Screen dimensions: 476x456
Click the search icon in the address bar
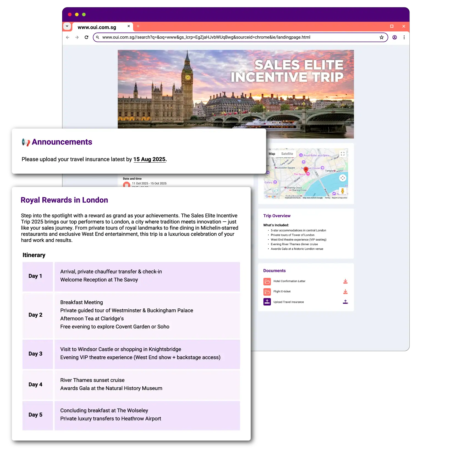(x=98, y=37)
